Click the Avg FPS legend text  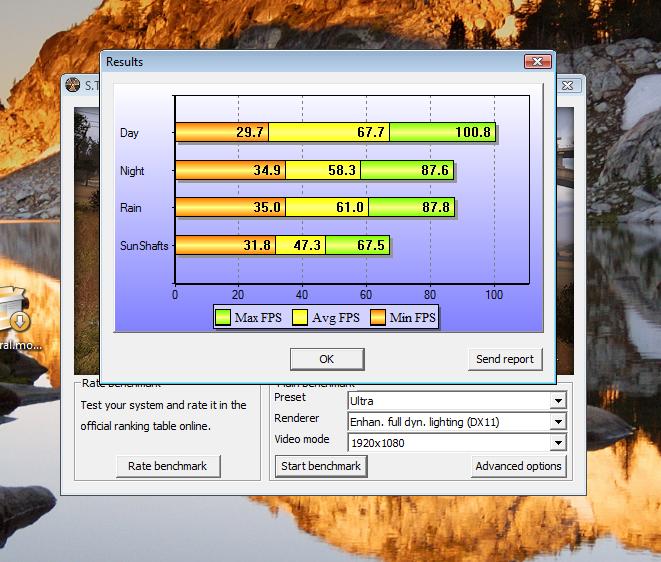[x=336, y=317]
